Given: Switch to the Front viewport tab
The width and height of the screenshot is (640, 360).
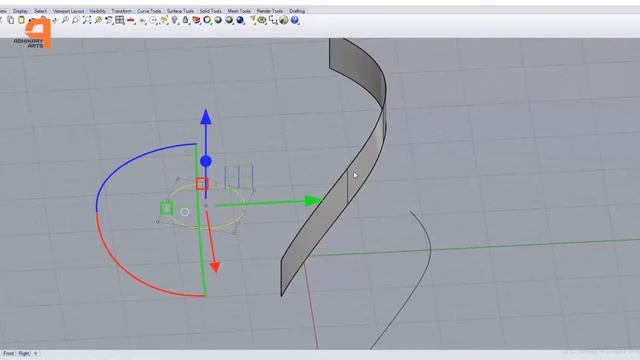Looking at the screenshot, I should point(8,353).
